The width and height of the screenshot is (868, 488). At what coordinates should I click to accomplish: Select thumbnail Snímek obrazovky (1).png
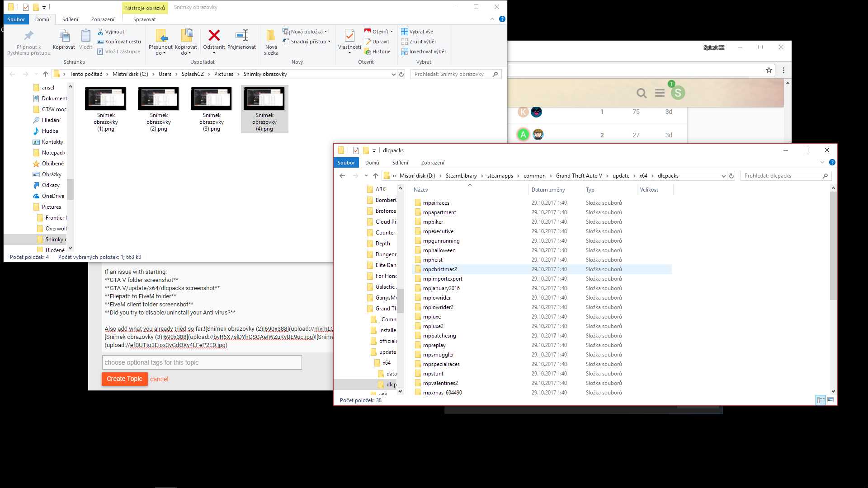coord(106,109)
